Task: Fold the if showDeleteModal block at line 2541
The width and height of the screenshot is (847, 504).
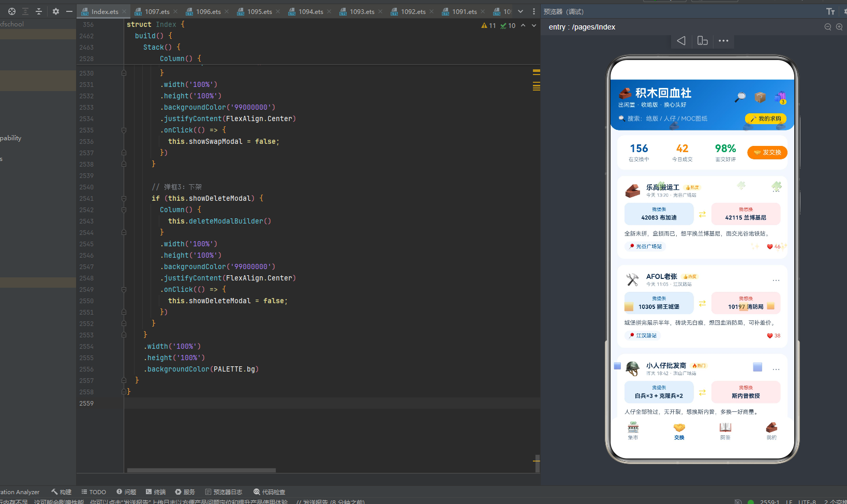Action: coord(124,198)
